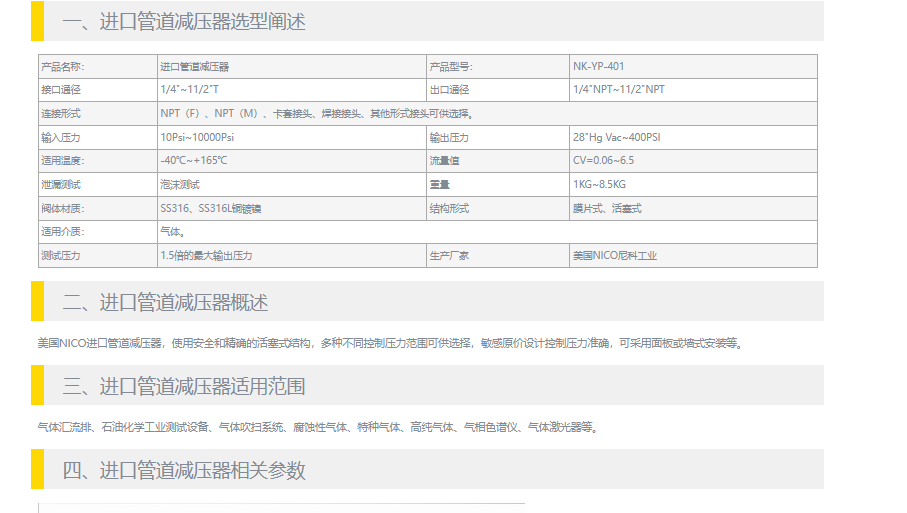The image size is (907, 513).
Task: Click the application scope paragraph starting with 气体汇流排
Action: pos(317,427)
